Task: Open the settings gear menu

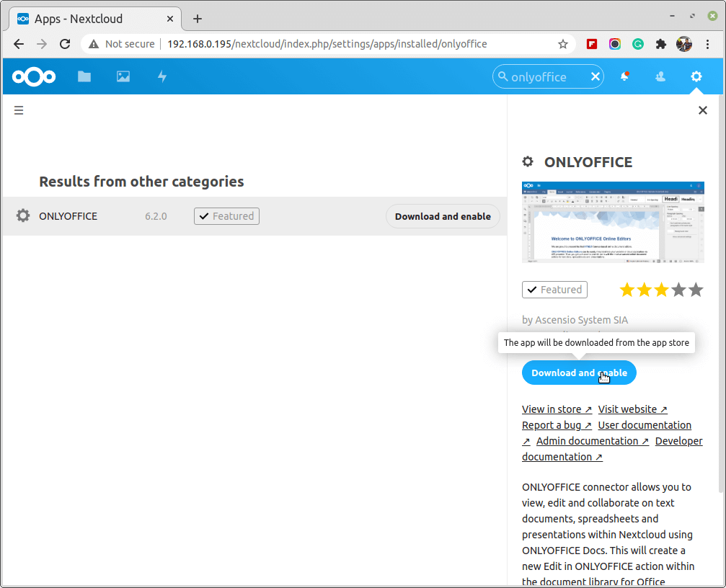Action: pos(696,76)
